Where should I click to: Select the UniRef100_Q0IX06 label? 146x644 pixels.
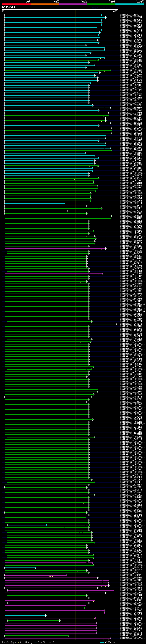coord(131,130)
